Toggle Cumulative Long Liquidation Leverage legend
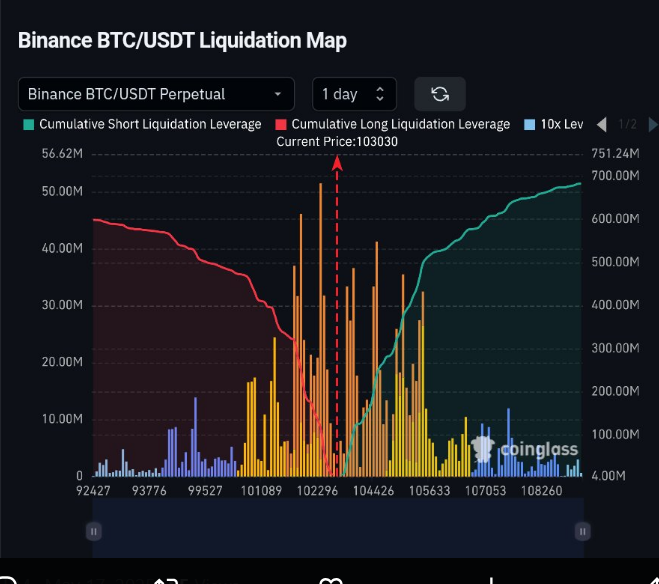This screenshot has height=584, width=659. 393,124
